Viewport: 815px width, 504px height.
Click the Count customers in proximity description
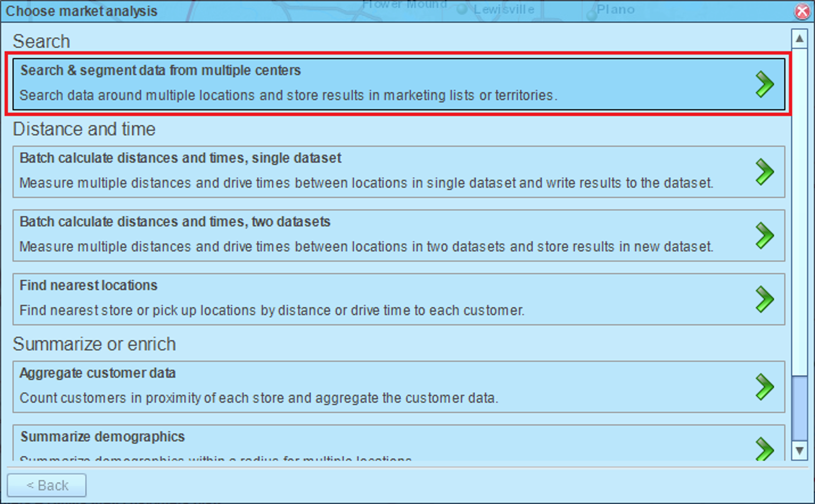click(259, 398)
